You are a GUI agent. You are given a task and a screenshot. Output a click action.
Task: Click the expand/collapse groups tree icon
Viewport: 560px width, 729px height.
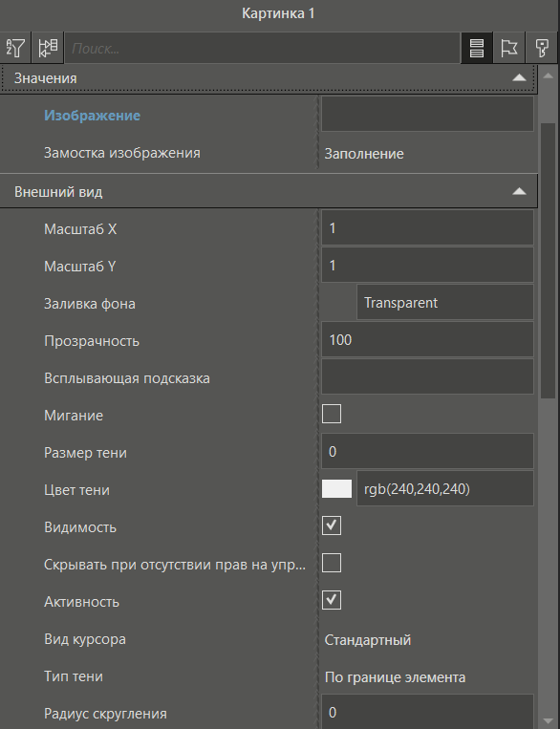tap(48, 48)
